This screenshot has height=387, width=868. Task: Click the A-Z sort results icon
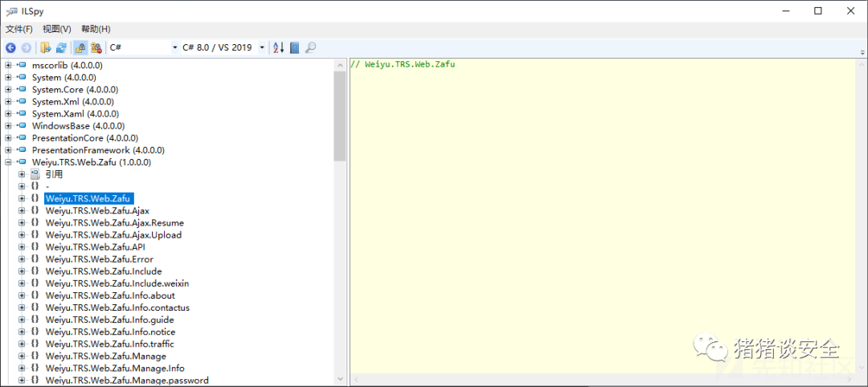coord(278,48)
